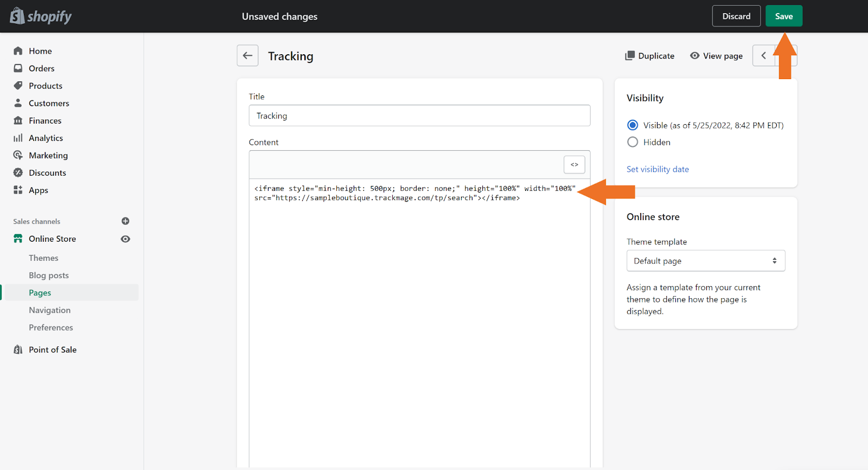Open Navigation under Online Store
Screen dimensions: 868x470
[49, 310]
